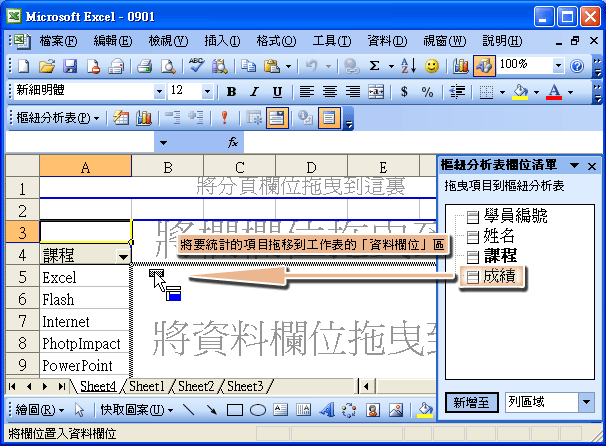This screenshot has width=606, height=446.
Task: Open the 快取圖案(U) AutoShapes button
Action: coord(137,410)
